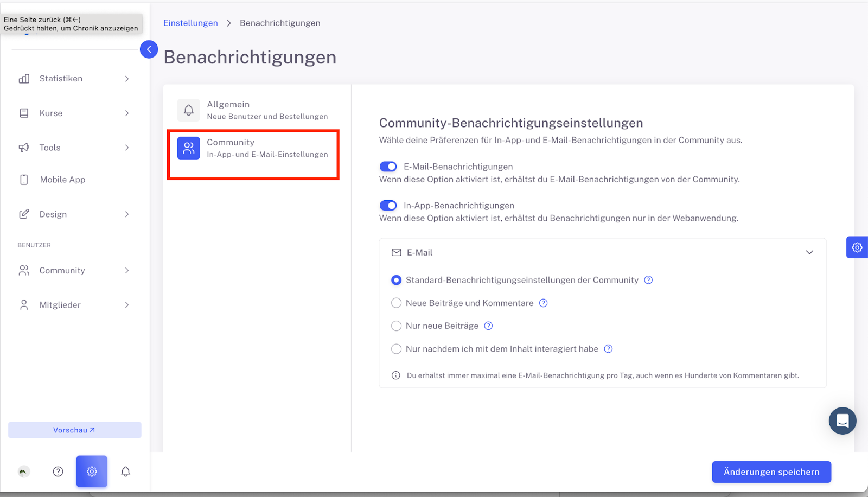The image size is (868, 497).
Task: Select Nur nachdem ich mit Inhalt interagiert radio
Action: [x=397, y=349]
